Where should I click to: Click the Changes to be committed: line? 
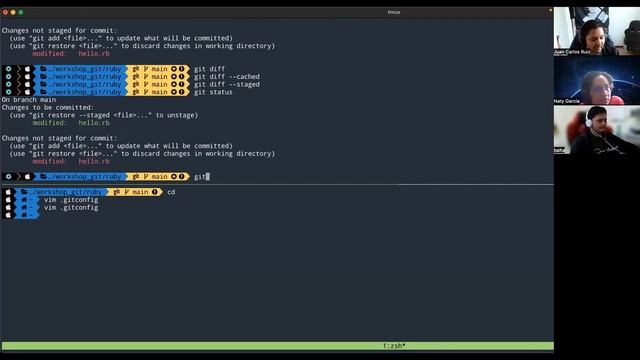[x=48, y=107]
